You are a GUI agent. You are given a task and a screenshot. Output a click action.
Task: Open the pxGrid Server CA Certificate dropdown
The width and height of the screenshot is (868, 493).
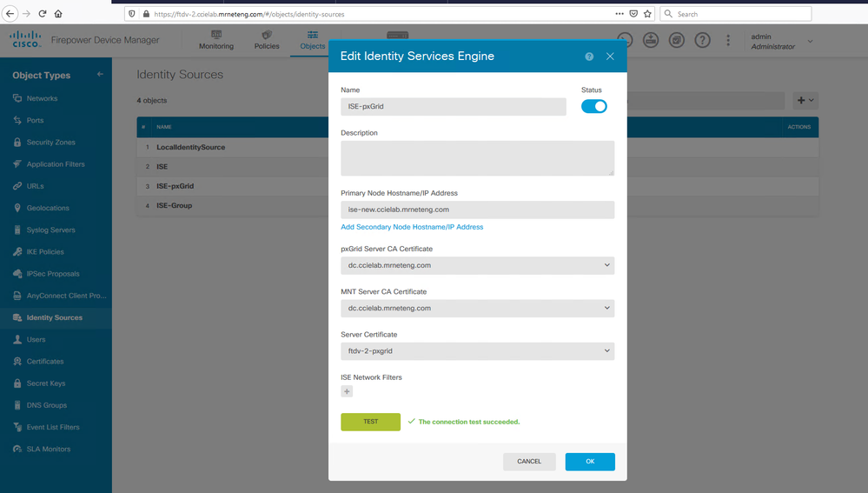(x=477, y=265)
